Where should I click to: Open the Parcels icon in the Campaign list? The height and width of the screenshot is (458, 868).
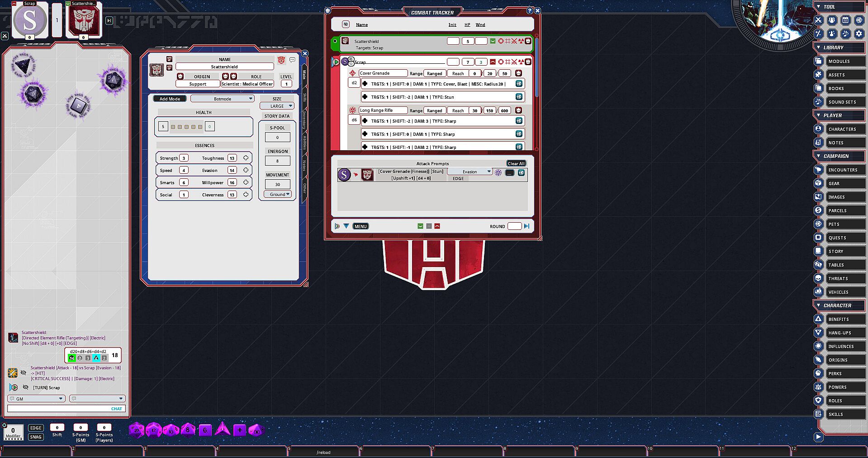tap(818, 210)
